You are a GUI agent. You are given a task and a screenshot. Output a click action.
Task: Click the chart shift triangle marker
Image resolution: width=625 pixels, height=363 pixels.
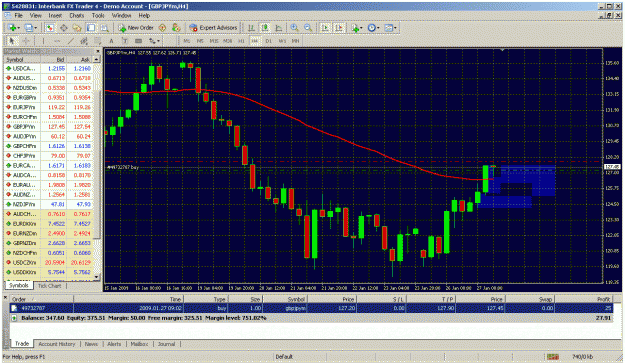(x=502, y=50)
